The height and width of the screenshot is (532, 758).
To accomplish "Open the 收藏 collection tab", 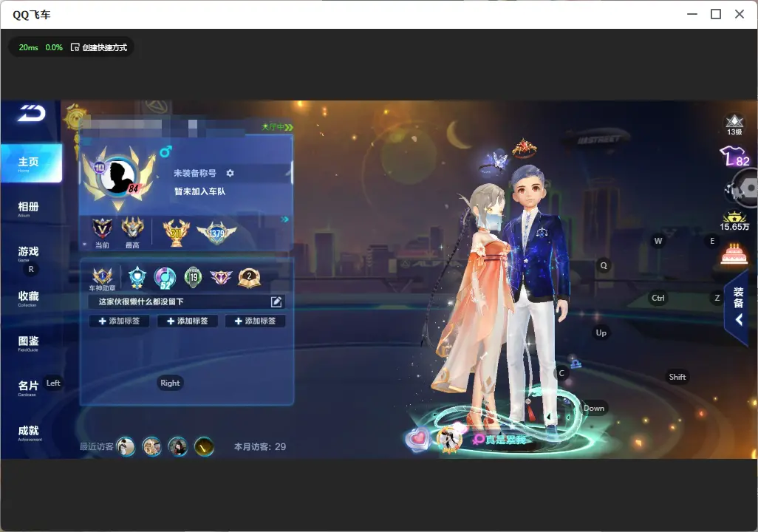I will point(29,298).
